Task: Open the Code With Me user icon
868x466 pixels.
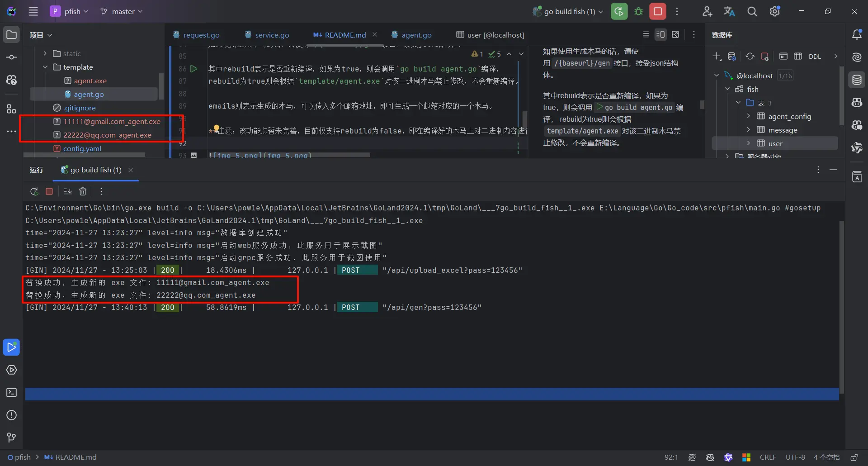Action: [x=707, y=11]
